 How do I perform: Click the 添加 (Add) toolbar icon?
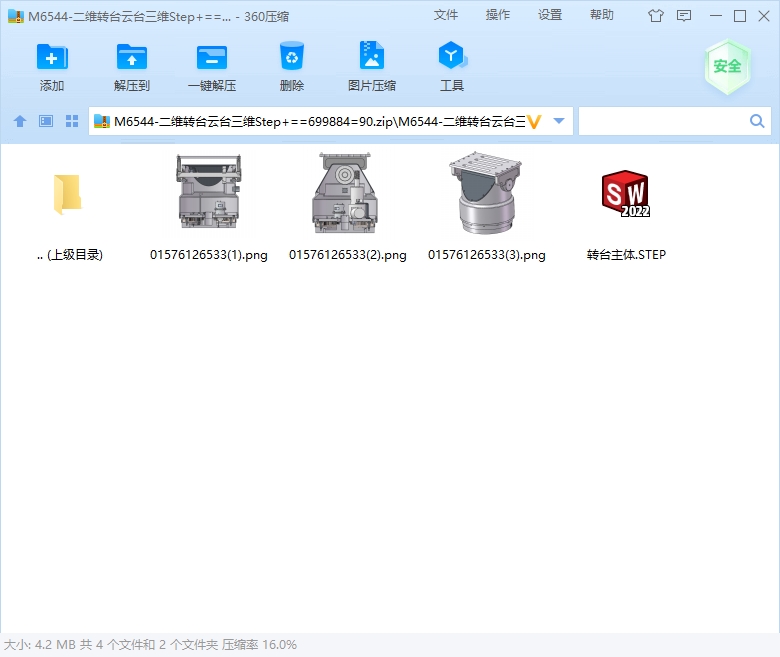click(52, 57)
